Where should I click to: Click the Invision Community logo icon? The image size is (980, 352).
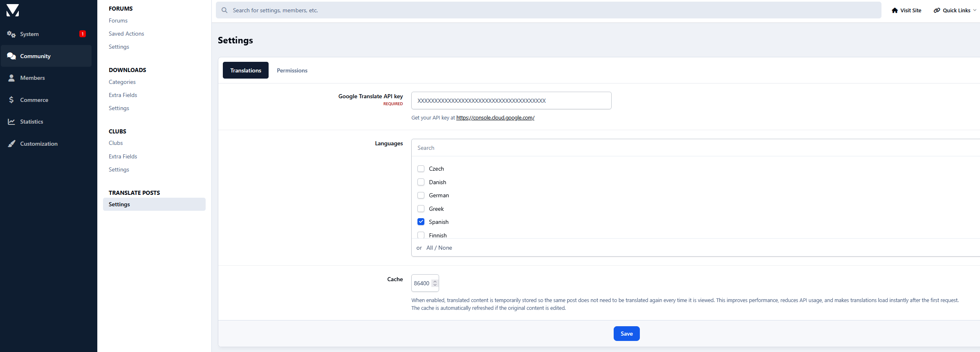tap(13, 10)
